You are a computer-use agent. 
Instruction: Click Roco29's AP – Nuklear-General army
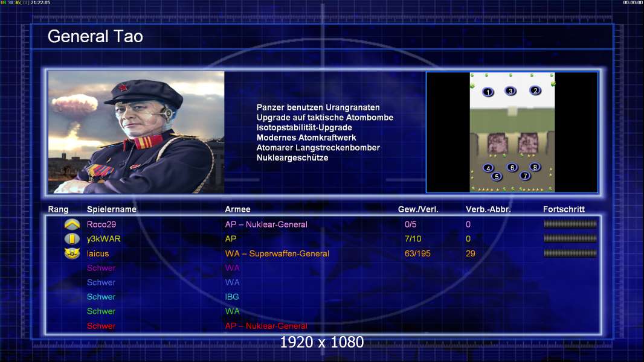tap(266, 224)
